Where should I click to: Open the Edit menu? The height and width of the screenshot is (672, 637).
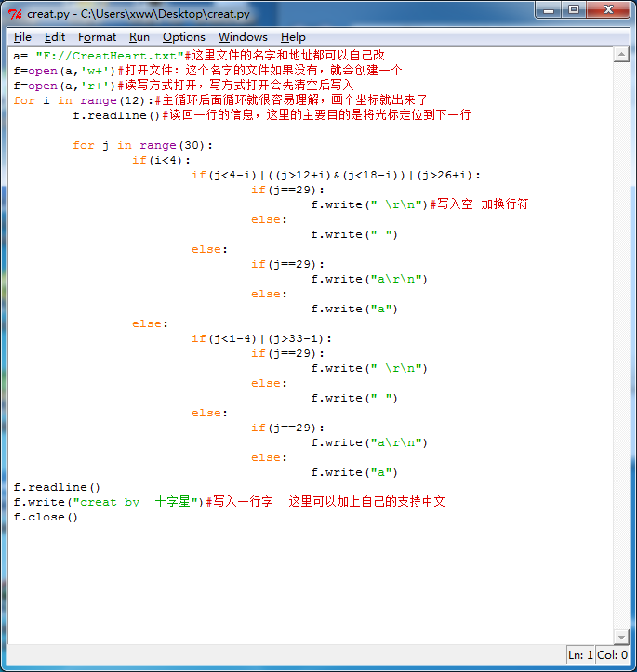coord(55,37)
